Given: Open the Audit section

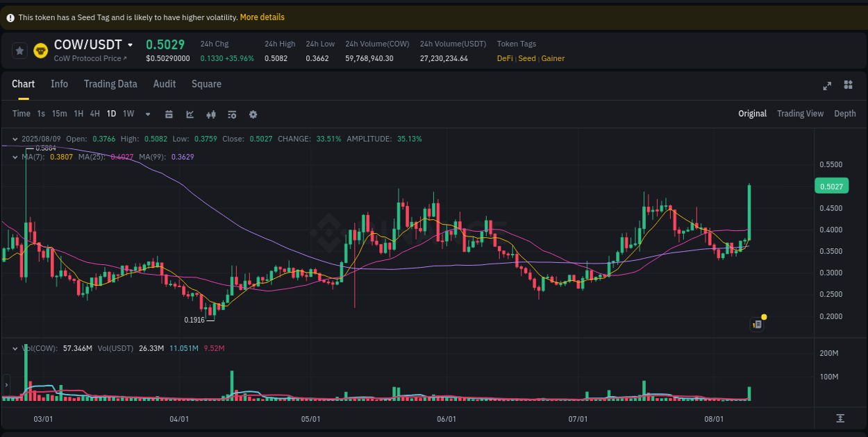Looking at the screenshot, I should tap(165, 84).
